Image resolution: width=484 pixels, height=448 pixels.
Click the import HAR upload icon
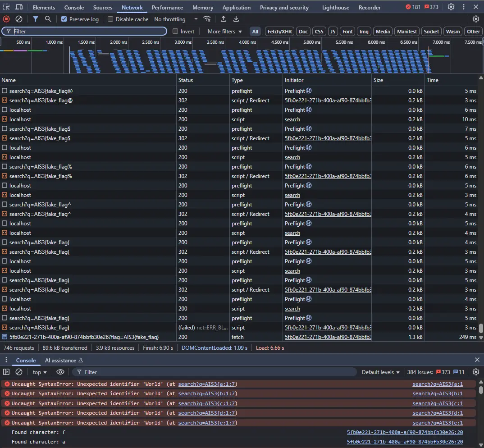224,19
